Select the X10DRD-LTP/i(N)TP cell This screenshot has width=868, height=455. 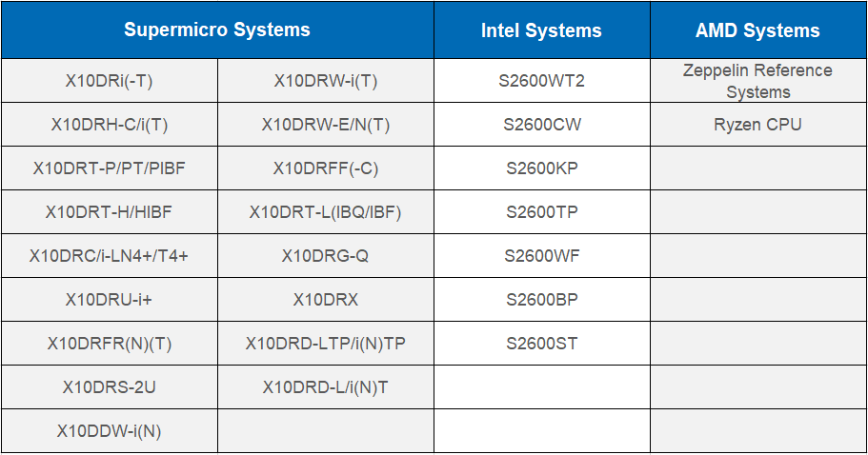[x=326, y=344]
